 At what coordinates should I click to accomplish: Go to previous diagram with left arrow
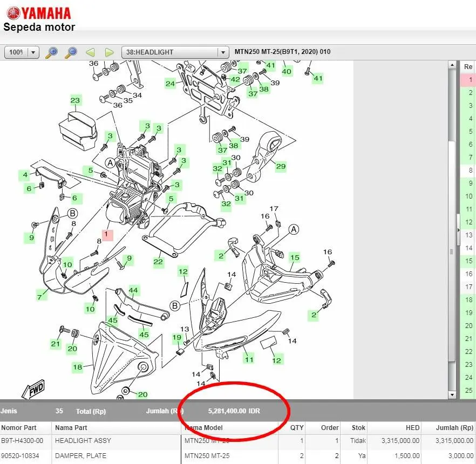90,52
